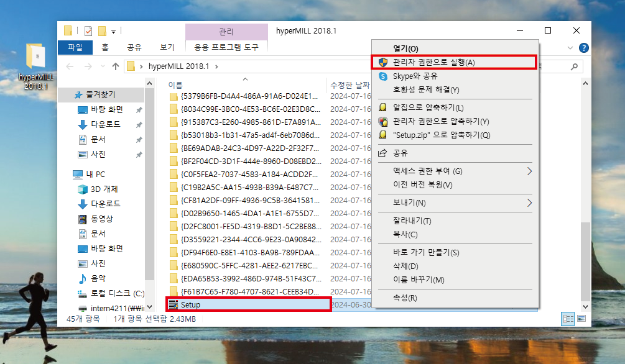Viewport: 625px width, 364px height.
Task: Open the quick access toolbar customize dropdown
Action: point(114,31)
